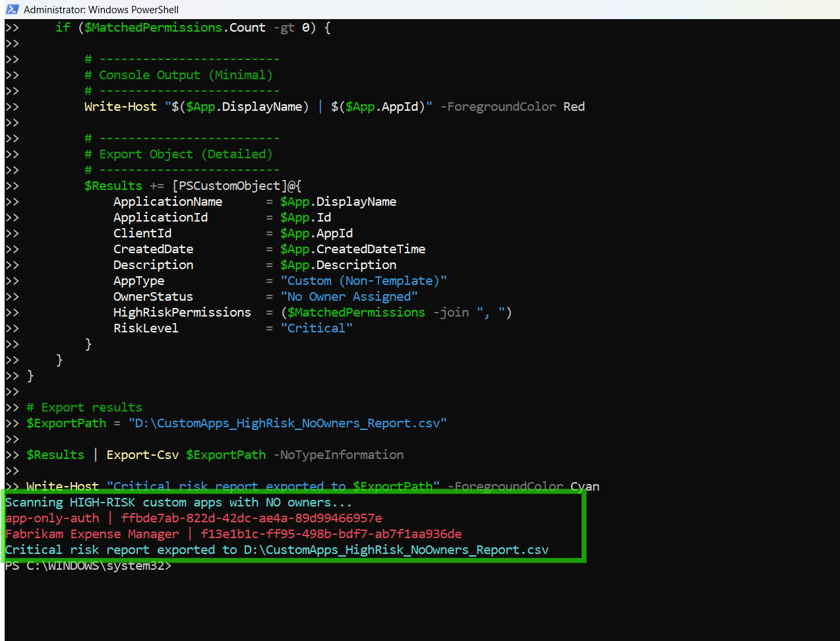
Task: Click the "Scanning HIGH-RISK custom apps" output line
Action: point(178,503)
